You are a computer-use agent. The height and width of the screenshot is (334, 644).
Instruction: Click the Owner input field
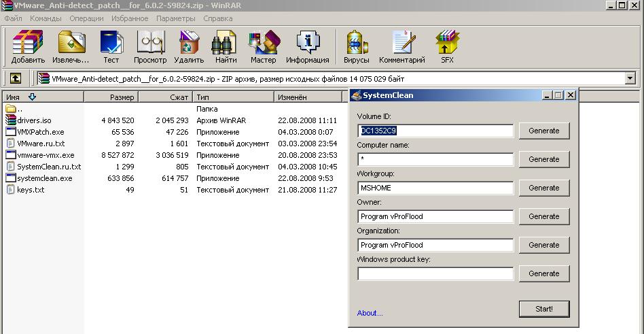pos(435,216)
